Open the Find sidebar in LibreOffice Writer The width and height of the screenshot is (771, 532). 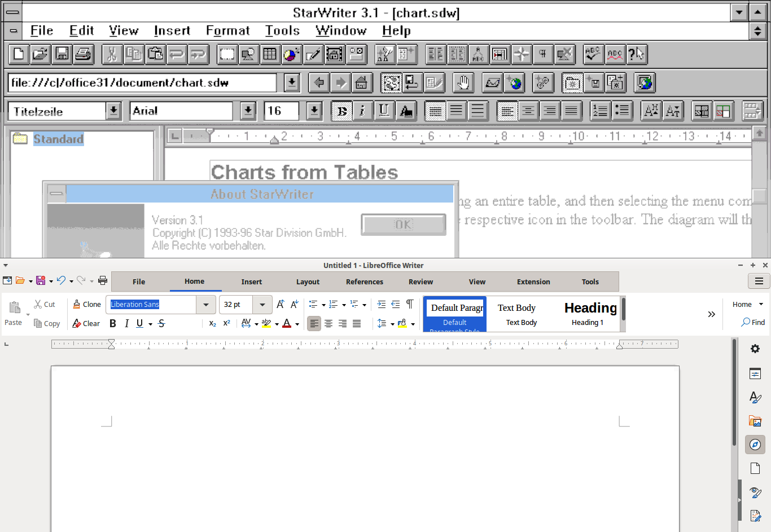click(x=753, y=322)
